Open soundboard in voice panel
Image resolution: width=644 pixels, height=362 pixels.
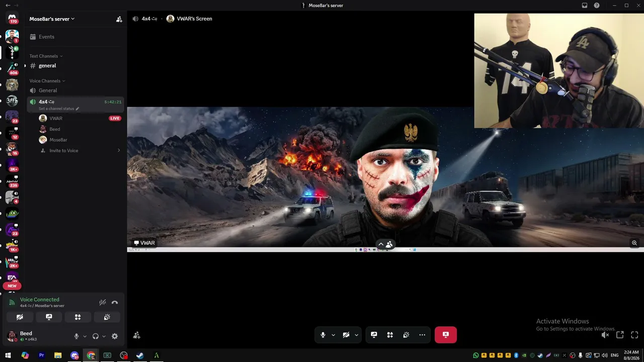click(107, 317)
